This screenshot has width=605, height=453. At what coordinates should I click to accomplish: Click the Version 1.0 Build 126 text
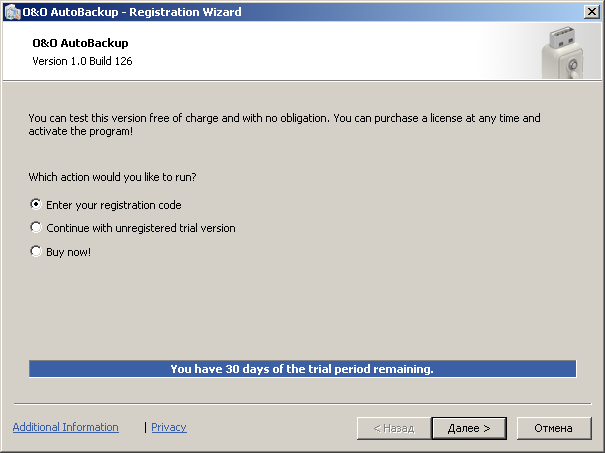82,61
